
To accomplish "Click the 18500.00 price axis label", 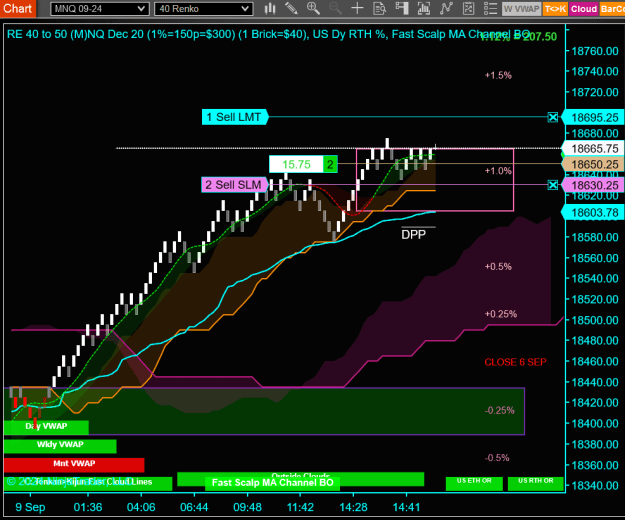I will tap(595, 320).
